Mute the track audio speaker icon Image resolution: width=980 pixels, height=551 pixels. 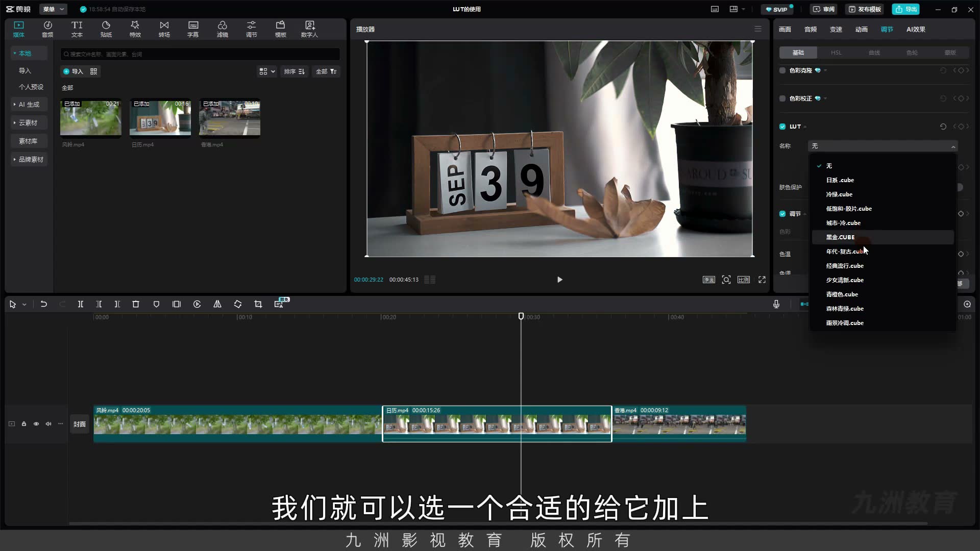48,424
